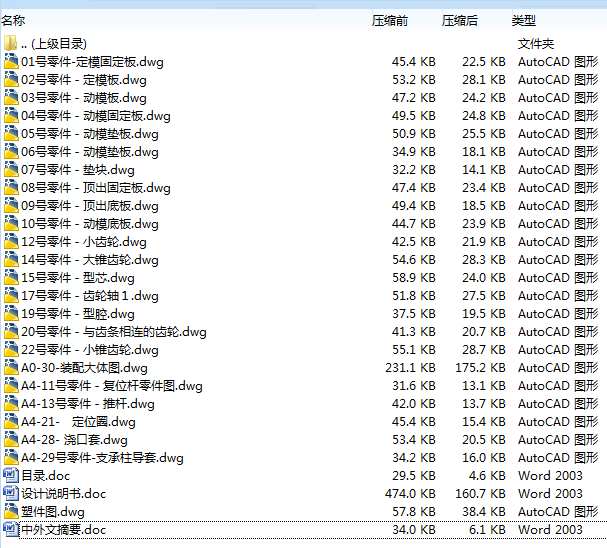Select file name 01号零件-定模固定板.dwg
This screenshot has height=548, width=607.
[x=92, y=62]
